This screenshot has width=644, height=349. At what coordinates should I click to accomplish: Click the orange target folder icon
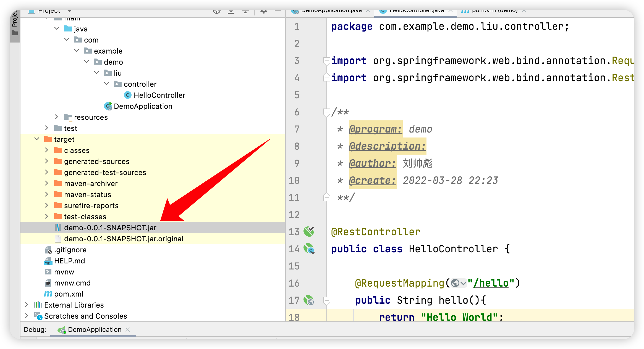pos(48,139)
